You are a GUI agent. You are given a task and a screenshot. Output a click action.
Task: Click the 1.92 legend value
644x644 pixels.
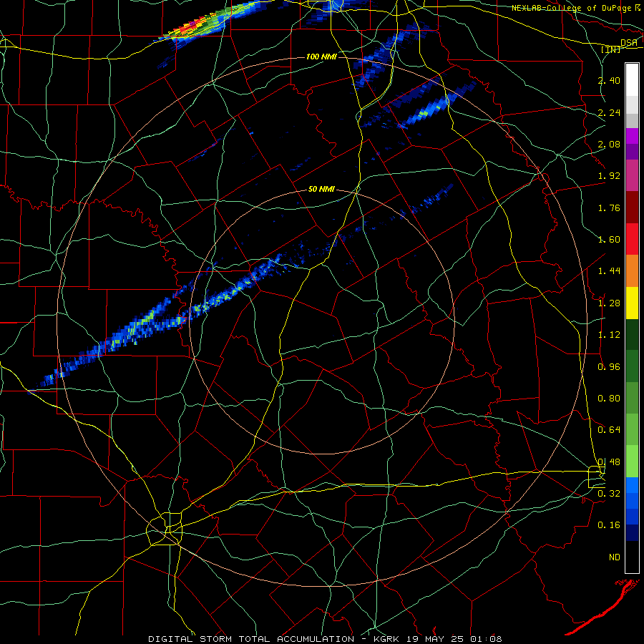609,176
